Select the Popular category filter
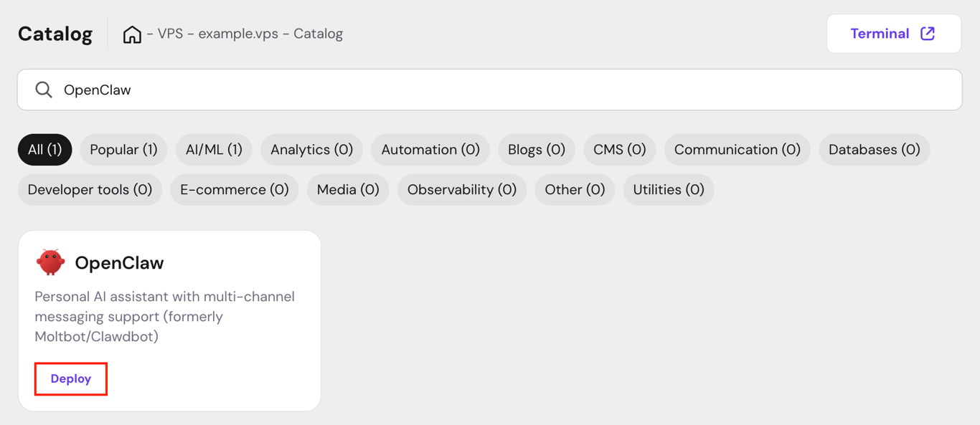This screenshot has width=980, height=425. [123, 149]
